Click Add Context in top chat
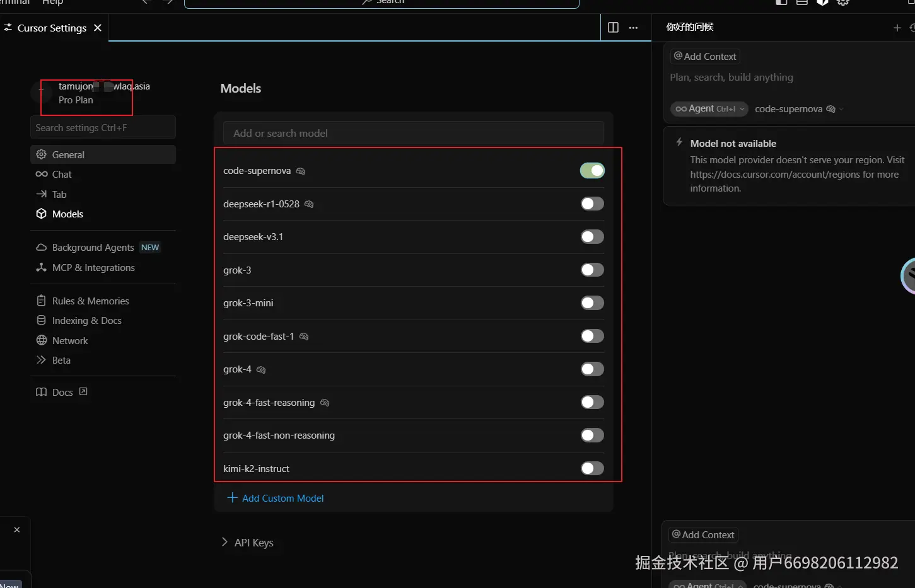This screenshot has width=915, height=588. [x=705, y=56]
